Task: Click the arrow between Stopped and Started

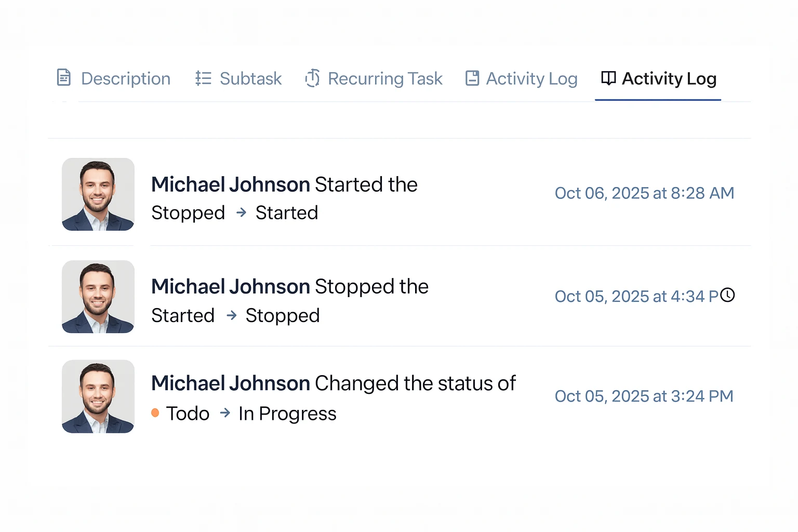Action: tap(241, 212)
